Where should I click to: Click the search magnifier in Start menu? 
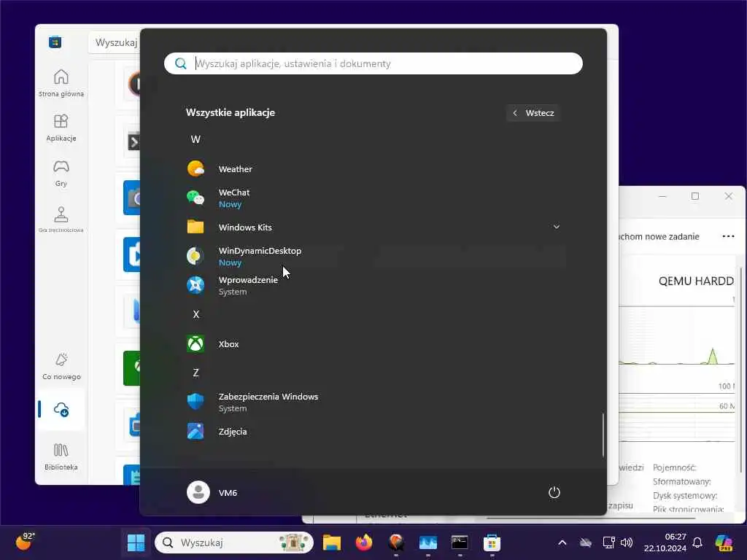[181, 63]
